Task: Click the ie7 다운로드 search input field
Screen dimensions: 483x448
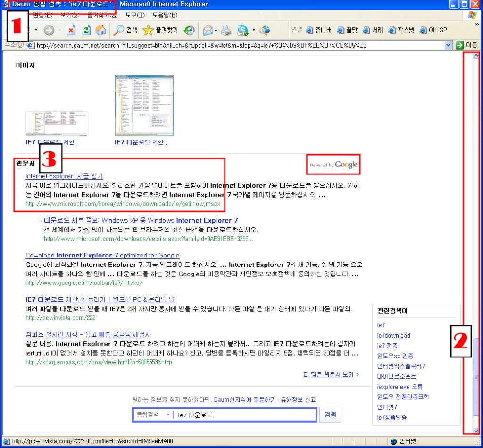Action: (245, 415)
